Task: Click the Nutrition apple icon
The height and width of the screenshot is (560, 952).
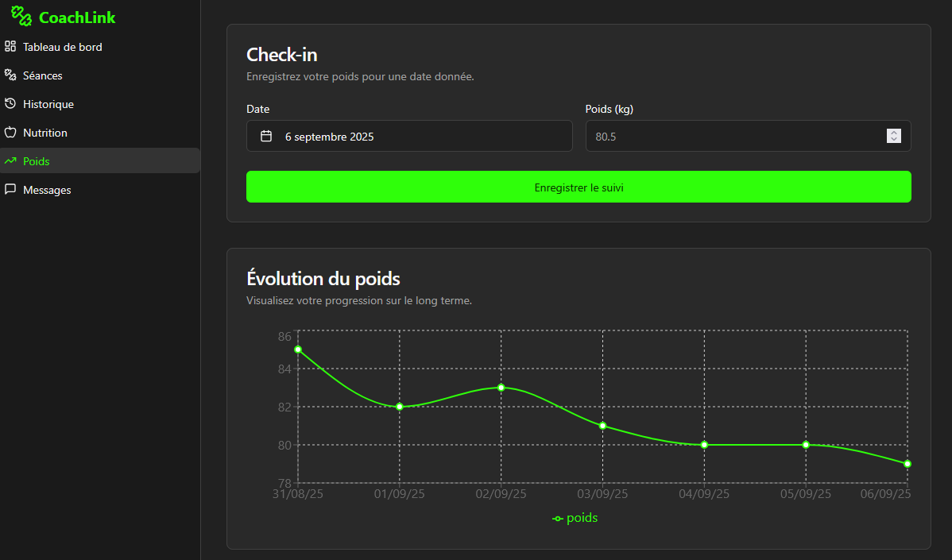Action: pyautogui.click(x=10, y=132)
